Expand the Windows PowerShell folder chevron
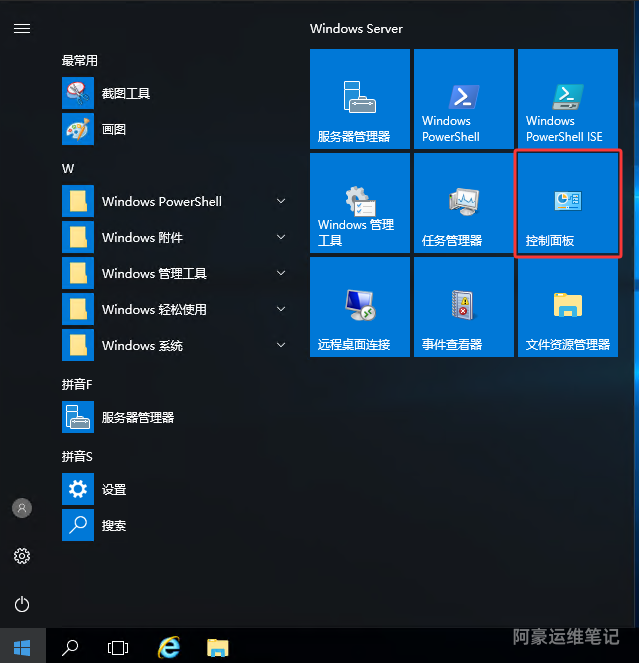The image size is (639, 663). click(281, 202)
